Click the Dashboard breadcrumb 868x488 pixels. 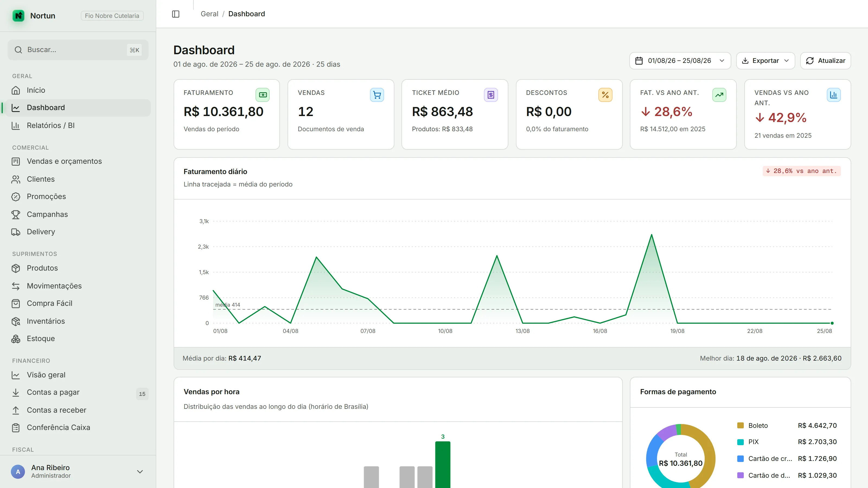247,14
